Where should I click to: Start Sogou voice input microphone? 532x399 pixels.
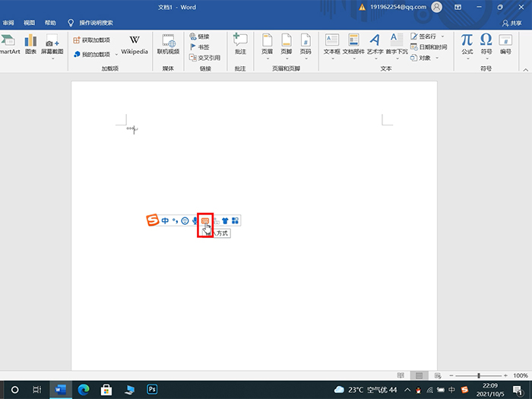point(195,221)
